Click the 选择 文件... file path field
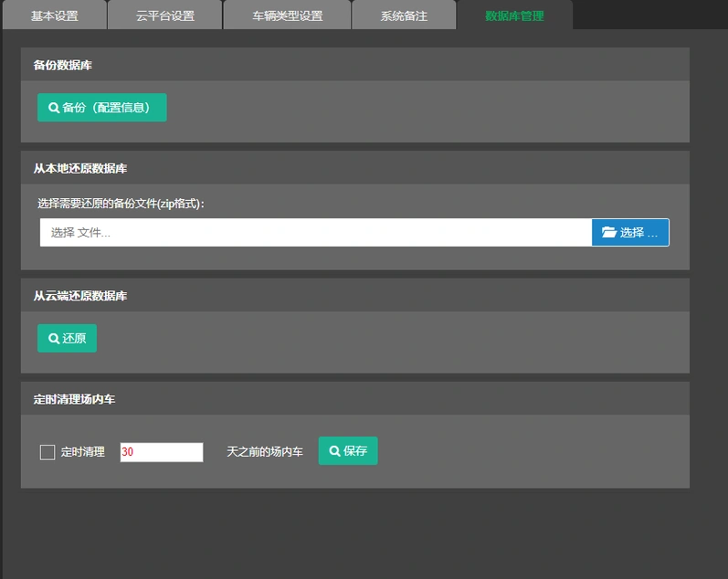Image resolution: width=728 pixels, height=579 pixels. click(316, 232)
